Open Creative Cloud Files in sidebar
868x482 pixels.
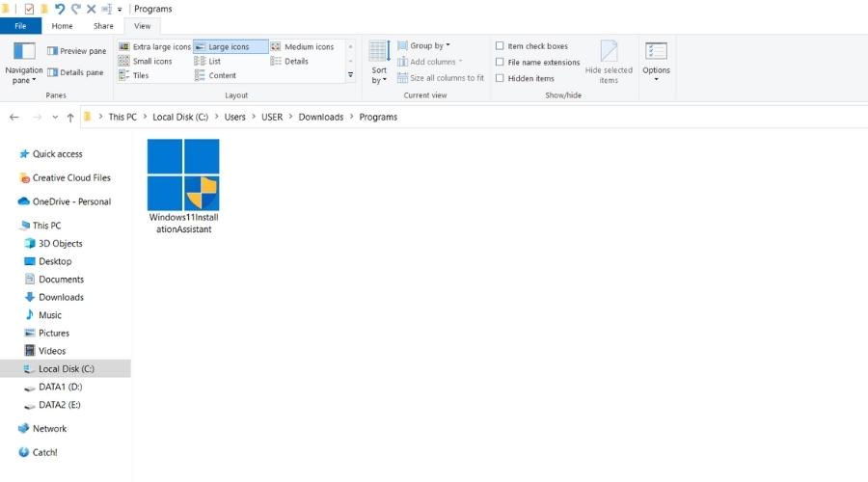click(65, 177)
